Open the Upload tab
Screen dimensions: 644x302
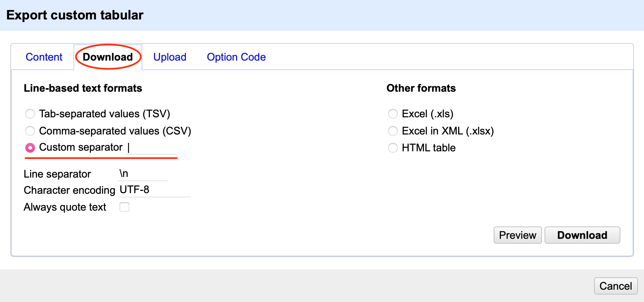(x=170, y=57)
